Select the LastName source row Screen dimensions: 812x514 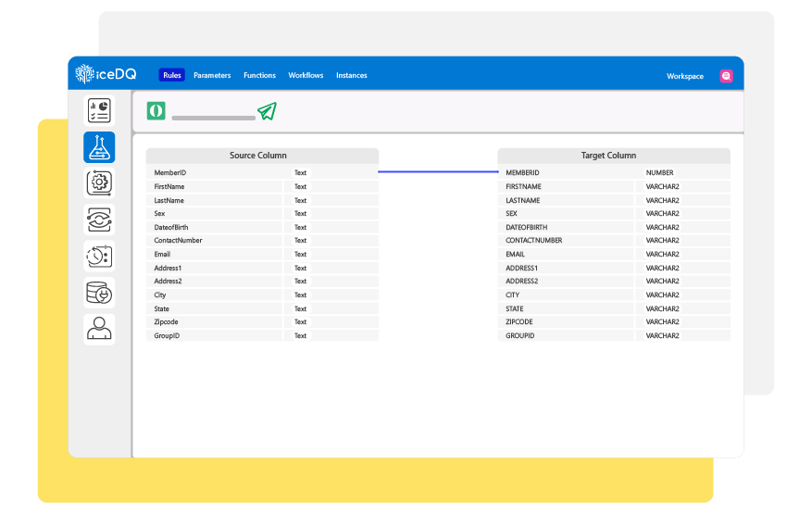pyautogui.click(x=262, y=201)
